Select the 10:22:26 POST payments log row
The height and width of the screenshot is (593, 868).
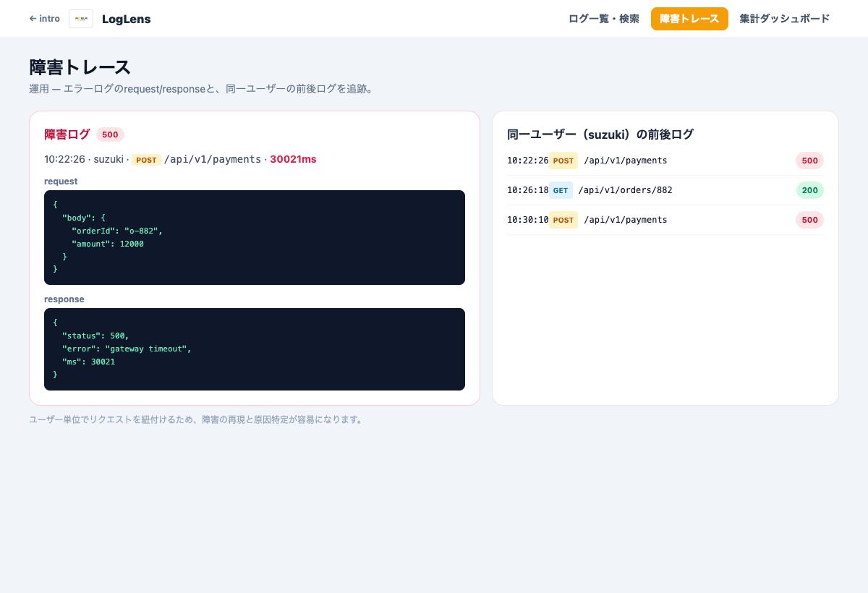point(665,161)
